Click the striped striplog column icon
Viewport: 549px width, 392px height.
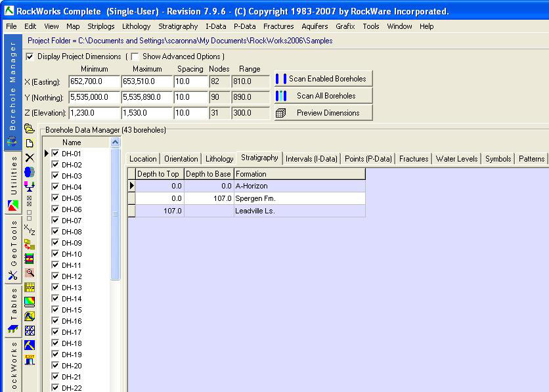pos(30,259)
